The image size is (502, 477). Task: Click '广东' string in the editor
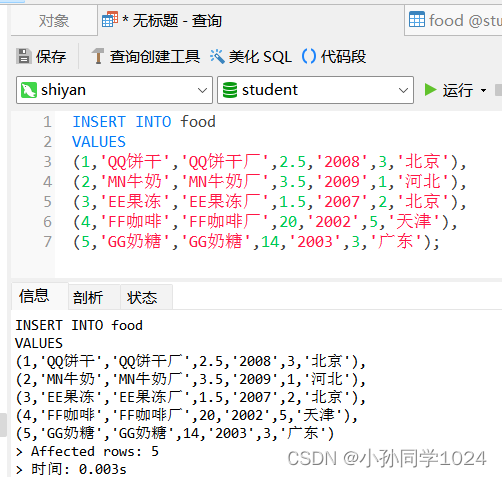click(396, 242)
